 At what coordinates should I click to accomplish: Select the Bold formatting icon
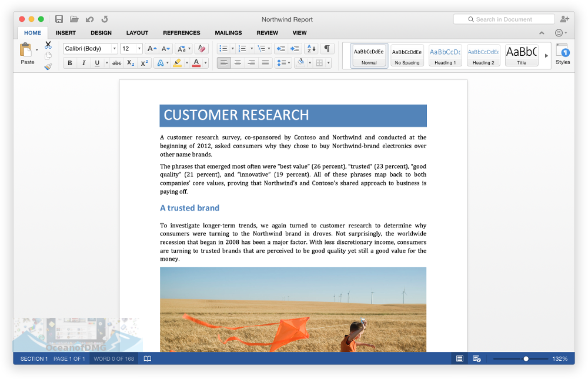pos(70,63)
